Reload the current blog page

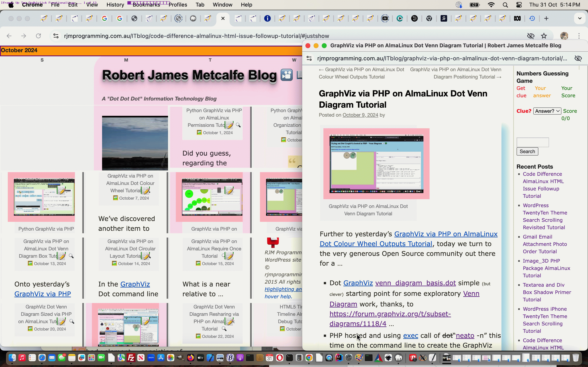click(38, 36)
